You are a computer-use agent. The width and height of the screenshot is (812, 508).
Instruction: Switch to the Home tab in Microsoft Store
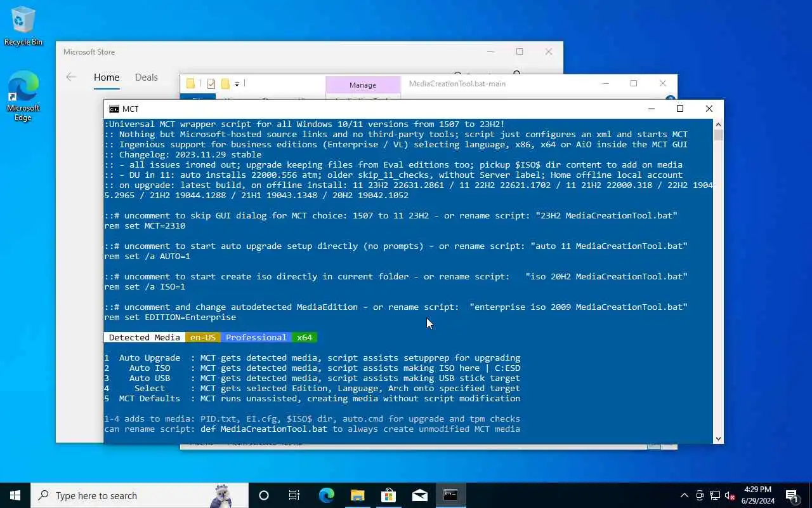107,77
